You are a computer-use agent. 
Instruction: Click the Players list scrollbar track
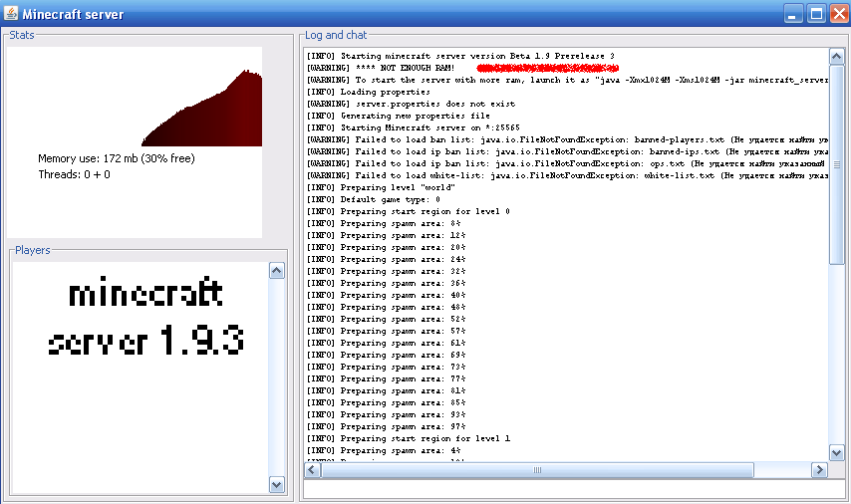point(277,378)
